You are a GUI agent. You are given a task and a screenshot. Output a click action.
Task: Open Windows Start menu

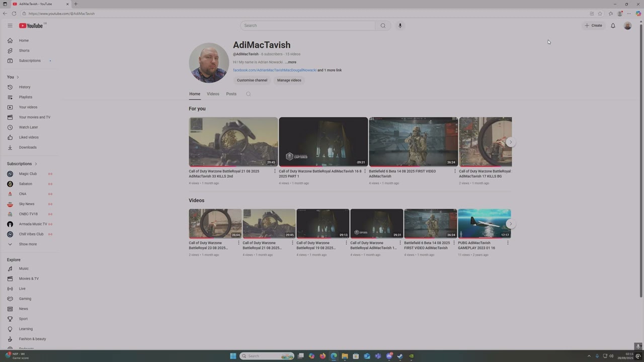pos(233,356)
